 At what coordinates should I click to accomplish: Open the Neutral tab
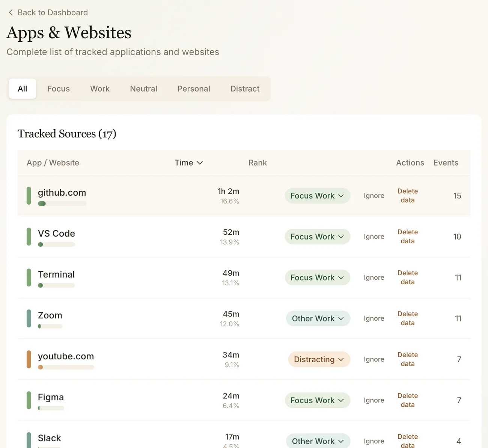coord(143,89)
